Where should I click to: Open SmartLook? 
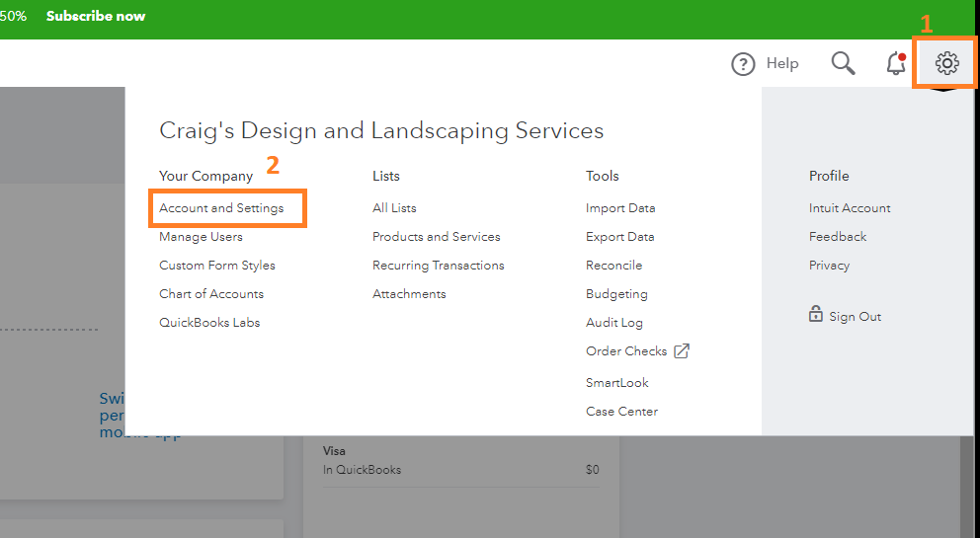(616, 382)
